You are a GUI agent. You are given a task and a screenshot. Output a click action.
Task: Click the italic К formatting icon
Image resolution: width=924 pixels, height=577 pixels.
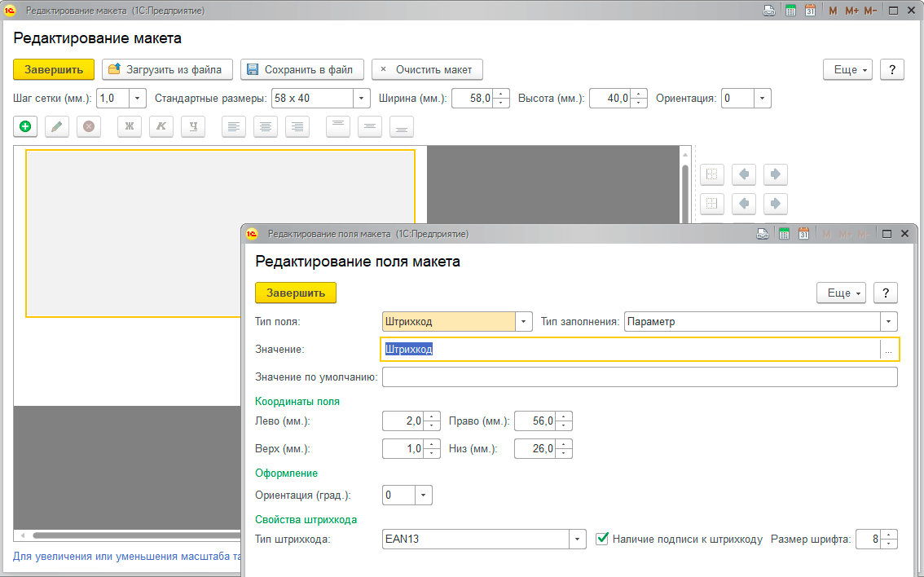click(161, 126)
